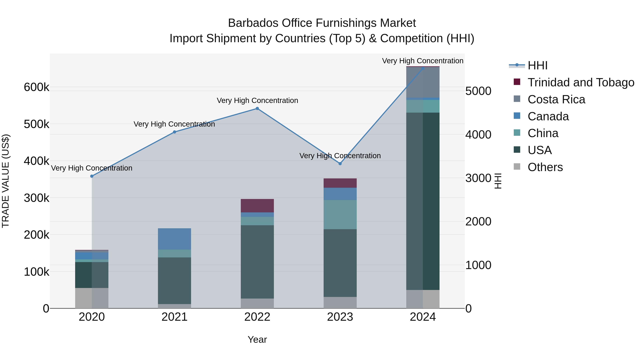Viewport: 644px width, 362px height.
Task: Click the Trinidad and Tobago segment in 2023
Action: 340,183
